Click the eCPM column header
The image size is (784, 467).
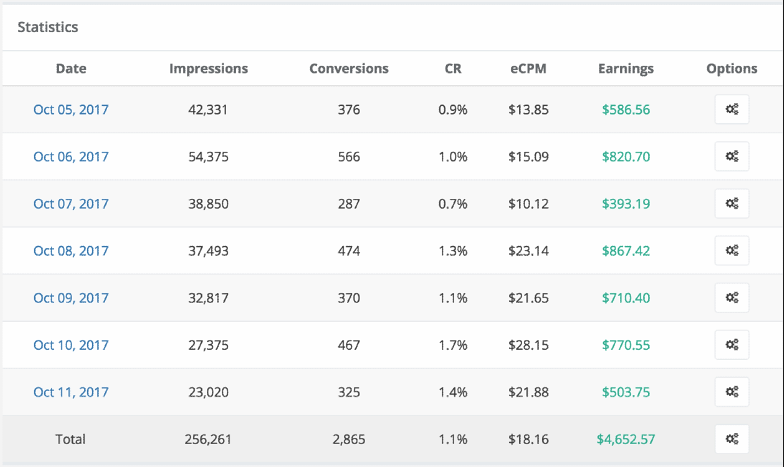click(527, 69)
